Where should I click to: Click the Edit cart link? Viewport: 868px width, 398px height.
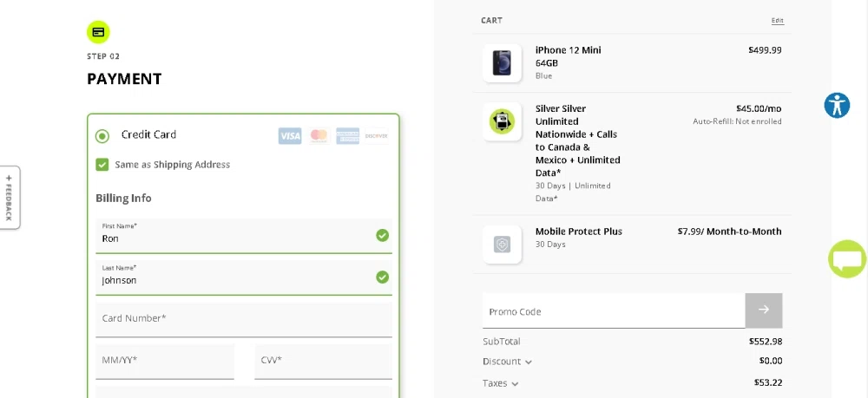(778, 21)
